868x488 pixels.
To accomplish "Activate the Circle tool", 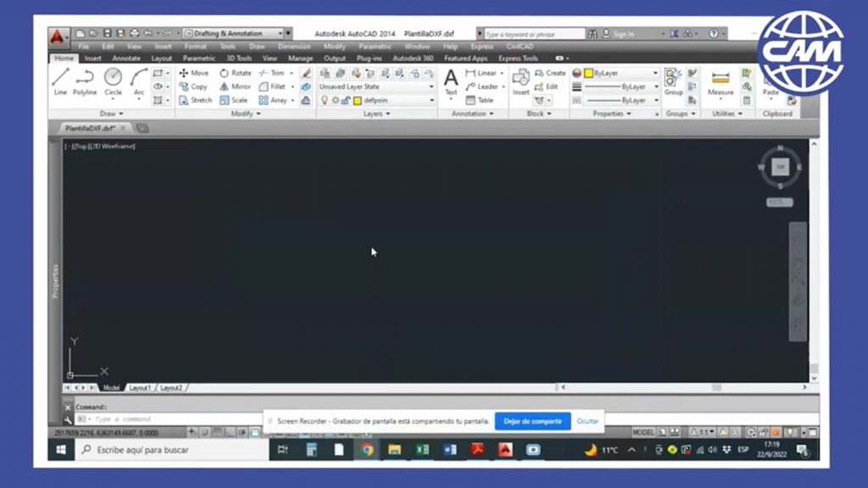I will click(x=113, y=82).
